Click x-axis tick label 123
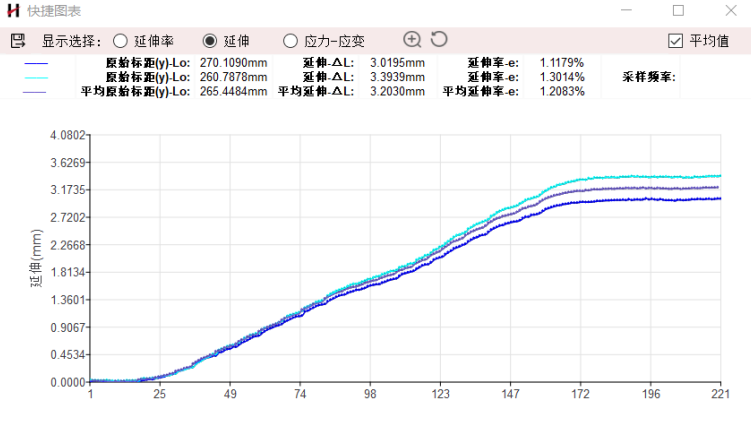The image size is (751, 425). pyautogui.click(x=440, y=394)
